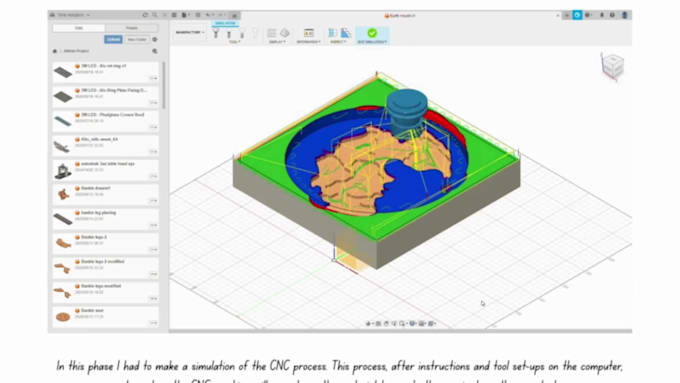Click the refresh icon in data panel header
680x383 pixels.
point(145,15)
